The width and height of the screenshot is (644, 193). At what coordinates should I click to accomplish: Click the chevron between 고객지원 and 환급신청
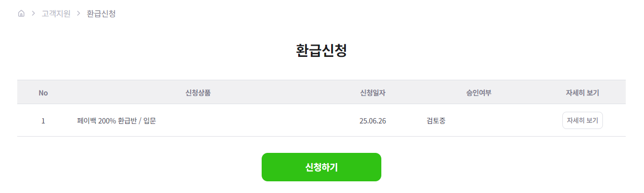click(79, 14)
